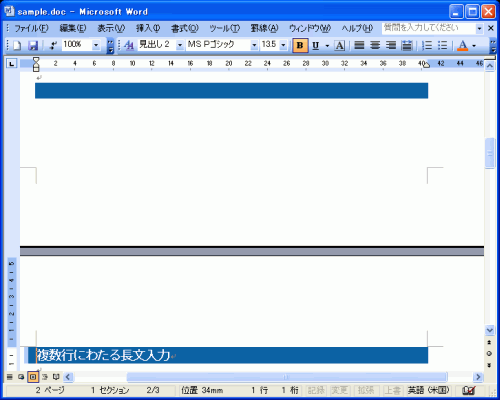Click the help question input field
Image resolution: width=500 pixels, height=400 pixels.
pos(428,29)
